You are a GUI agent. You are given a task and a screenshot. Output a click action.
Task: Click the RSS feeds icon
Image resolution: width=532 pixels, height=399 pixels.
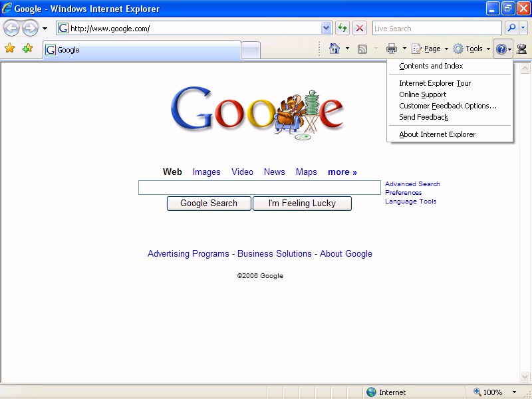[x=362, y=49]
